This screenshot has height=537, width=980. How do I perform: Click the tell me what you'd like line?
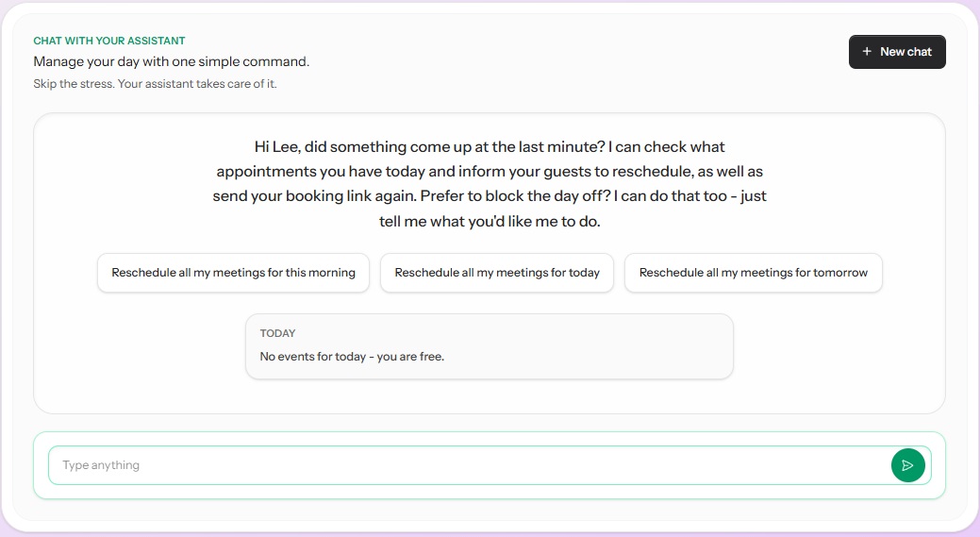[490, 222]
